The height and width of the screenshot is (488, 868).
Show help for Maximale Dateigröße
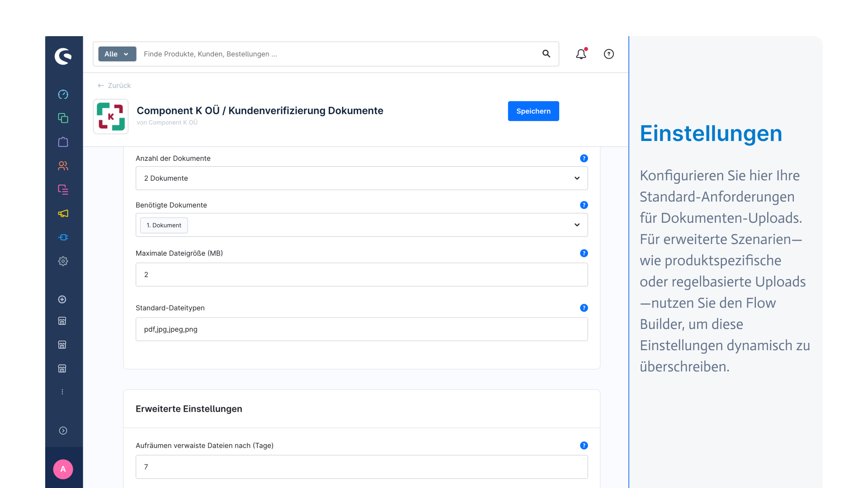tap(584, 253)
